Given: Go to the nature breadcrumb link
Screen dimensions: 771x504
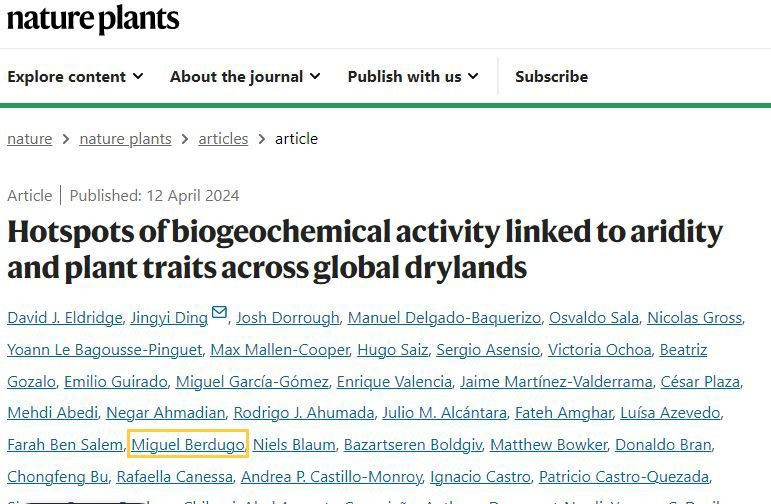Looking at the screenshot, I should 29,139.
